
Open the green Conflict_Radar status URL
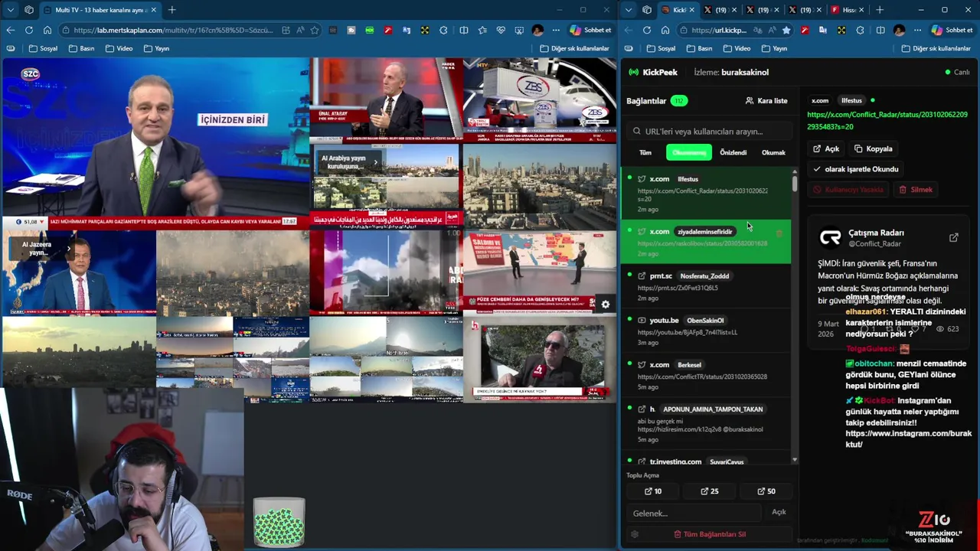point(887,120)
